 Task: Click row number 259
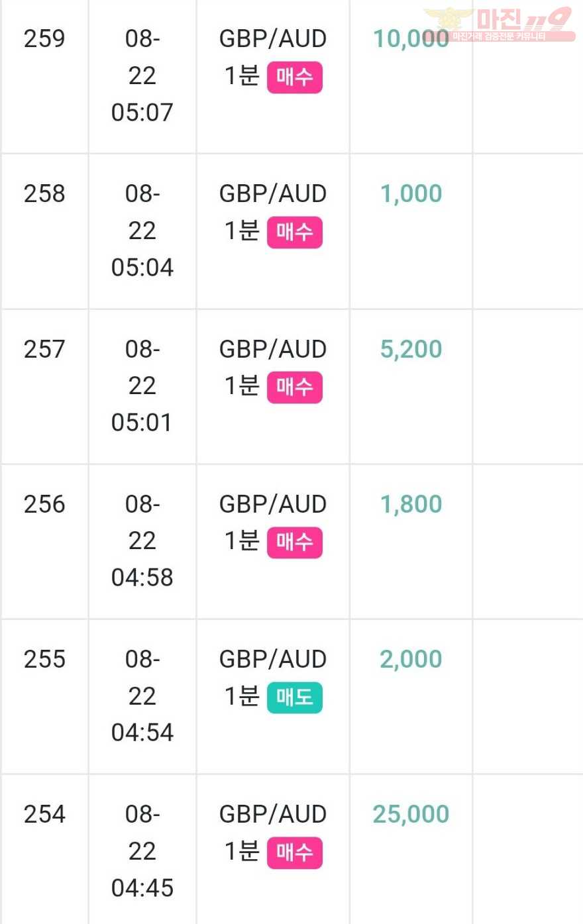click(44, 38)
